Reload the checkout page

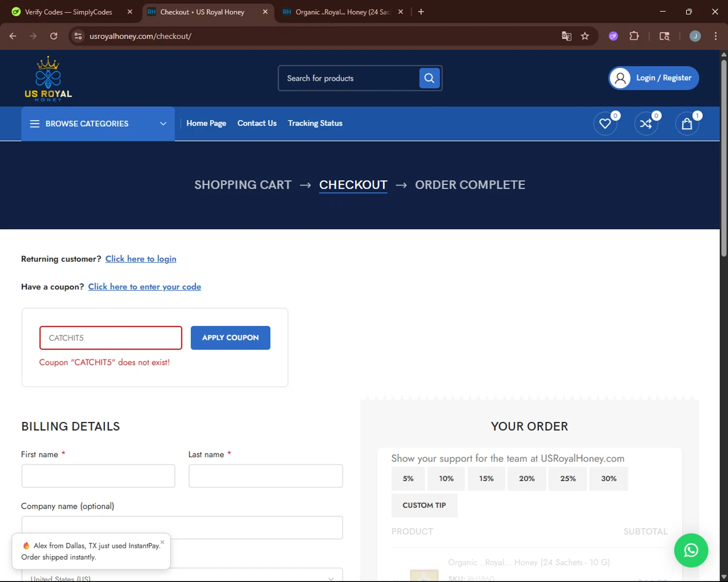tap(54, 36)
